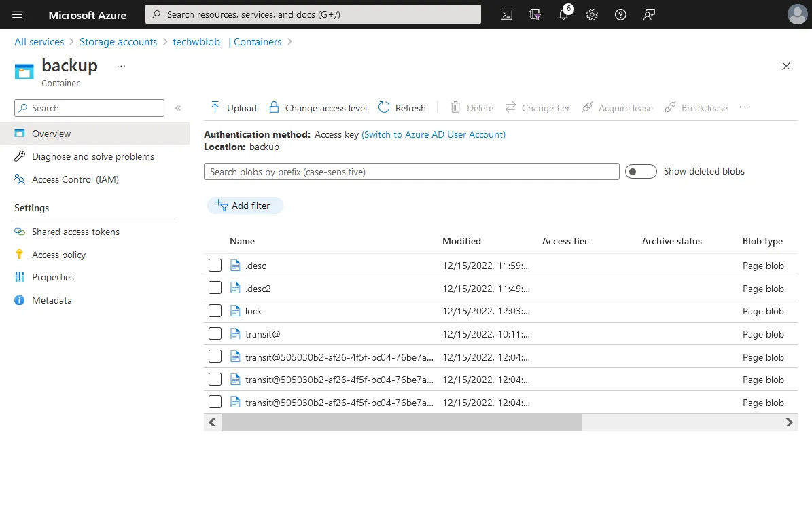
Task: Select the checkbox for .desc blob
Action: pyautogui.click(x=215, y=266)
